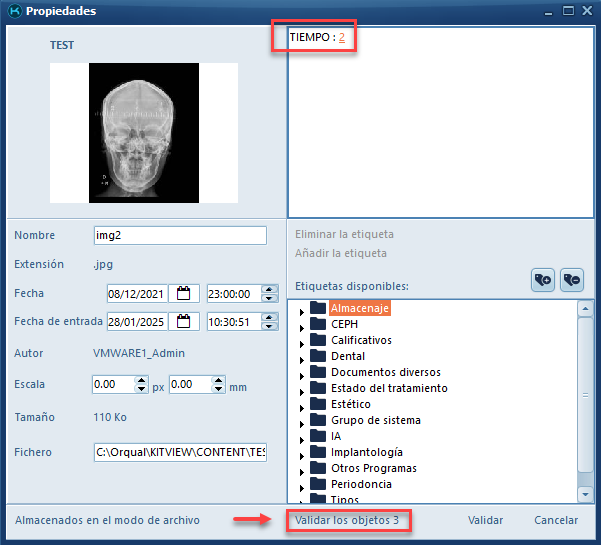Click the Almacenaje folder icon

tap(318, 307)
